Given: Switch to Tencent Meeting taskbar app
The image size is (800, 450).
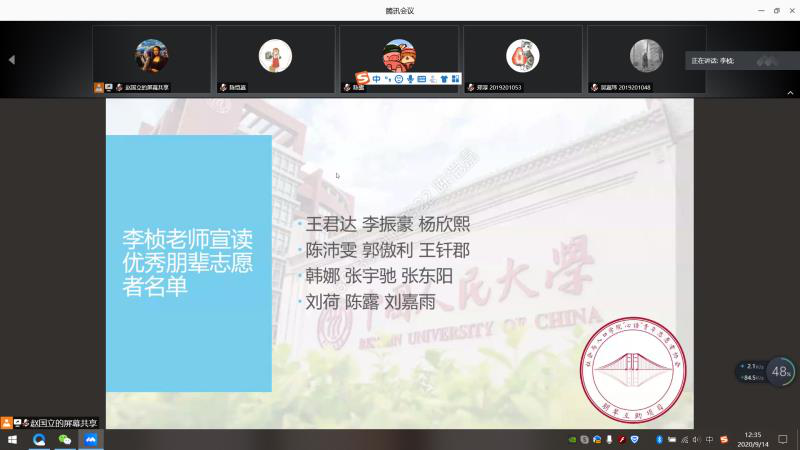Looking at the screenshot, I should tap(91, 440).
